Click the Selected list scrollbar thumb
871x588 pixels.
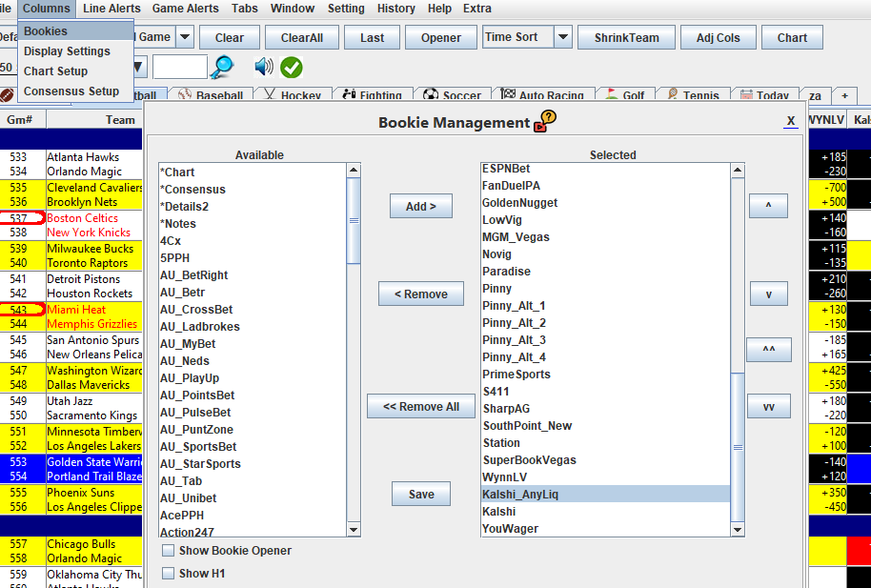click(x=738, y=447)
